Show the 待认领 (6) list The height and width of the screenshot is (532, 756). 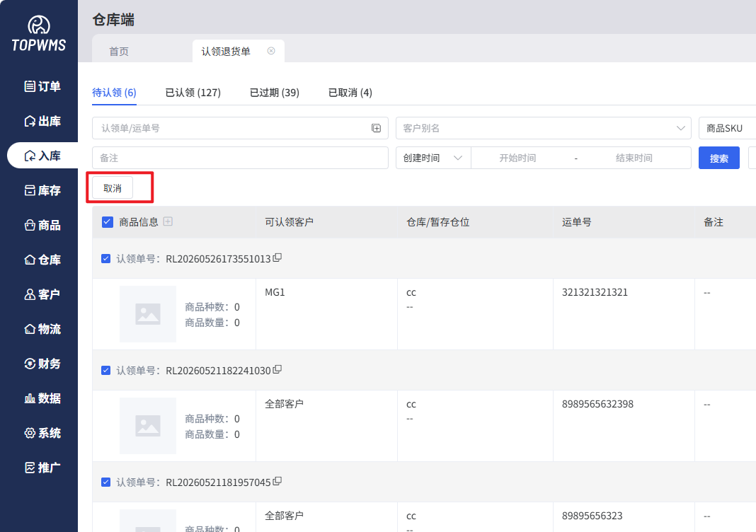pyautogui.click(x=114, y=93)
